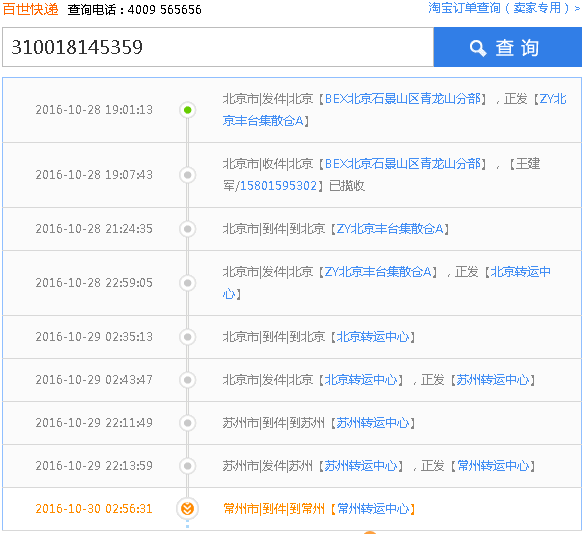Click the timestamp 2016-10-29 02:43:47
The width and height of the screenshot is (587, 534).
tap(94, 380)
